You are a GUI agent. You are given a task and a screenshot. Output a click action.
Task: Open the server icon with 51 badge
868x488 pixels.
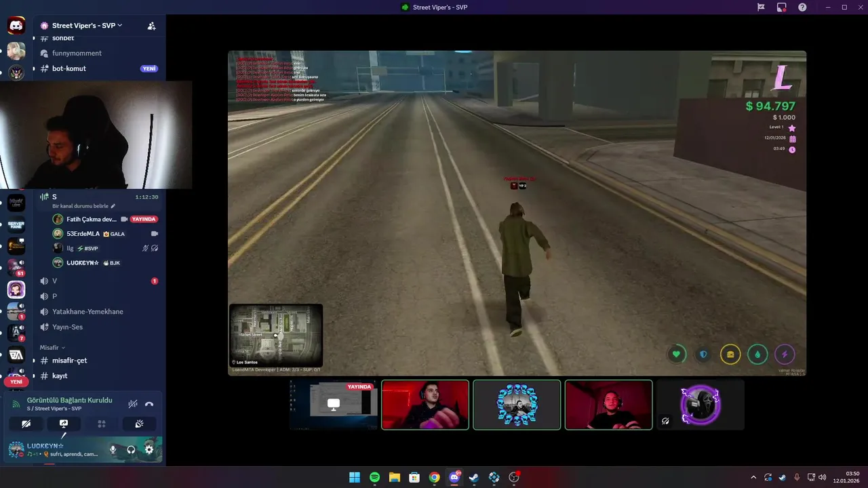click(x=16, y=267)
